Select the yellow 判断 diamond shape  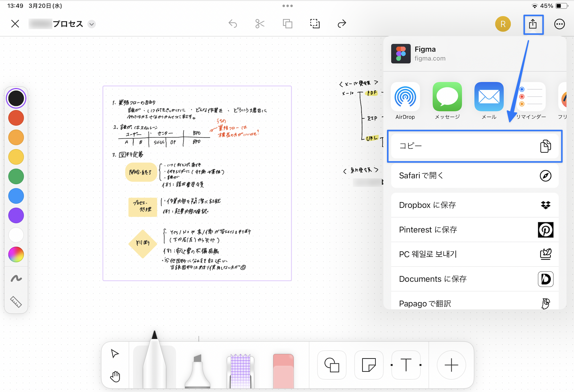pyautogui.click(x=143, y=244)
